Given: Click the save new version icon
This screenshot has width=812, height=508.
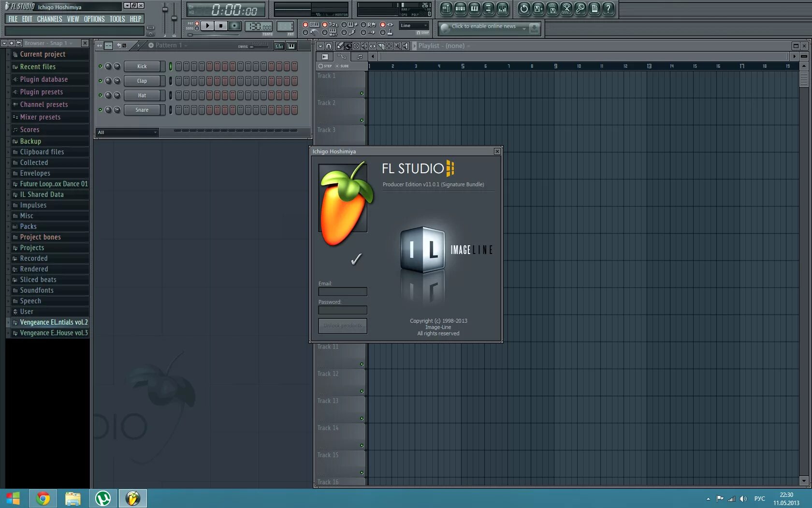Looking at the screenshot, I should [x=538, y=8].
